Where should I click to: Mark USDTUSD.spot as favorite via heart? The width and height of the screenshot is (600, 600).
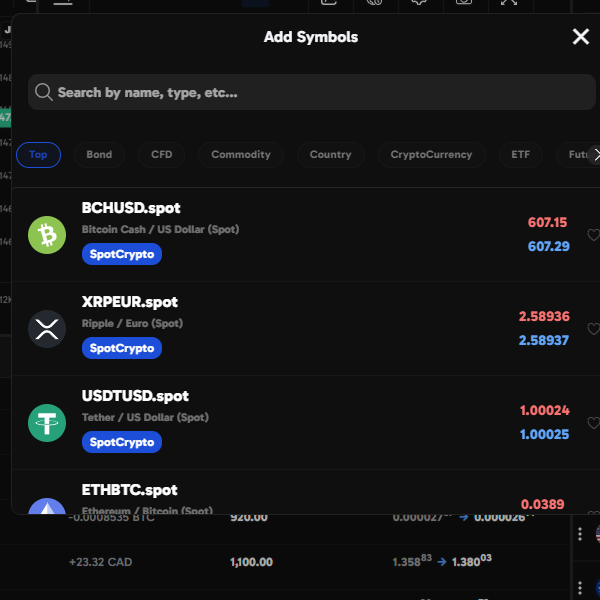(593, 423)
